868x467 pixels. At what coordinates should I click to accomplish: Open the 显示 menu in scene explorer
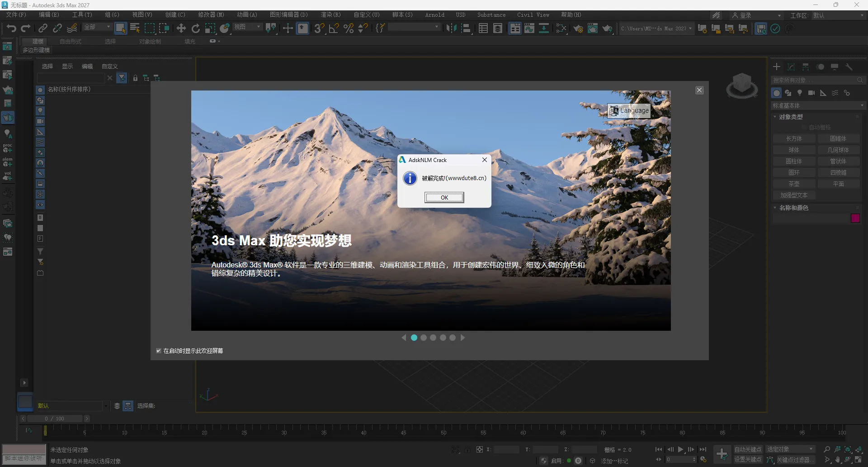coord(67,67)
